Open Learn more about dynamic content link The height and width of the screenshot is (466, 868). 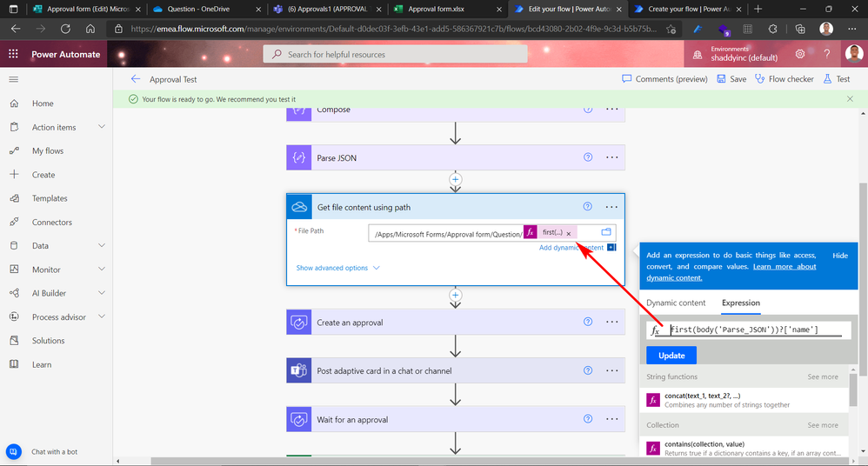tap(731, 272)
